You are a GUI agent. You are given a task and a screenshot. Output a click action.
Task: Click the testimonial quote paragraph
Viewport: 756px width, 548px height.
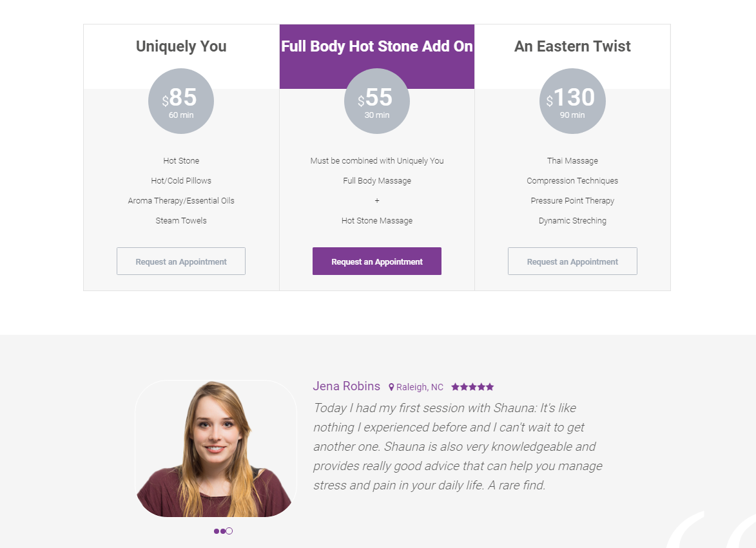(458, 446)
